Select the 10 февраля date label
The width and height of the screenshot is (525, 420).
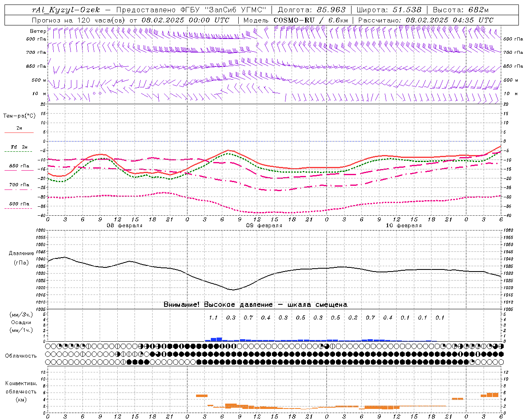[404, 226]
